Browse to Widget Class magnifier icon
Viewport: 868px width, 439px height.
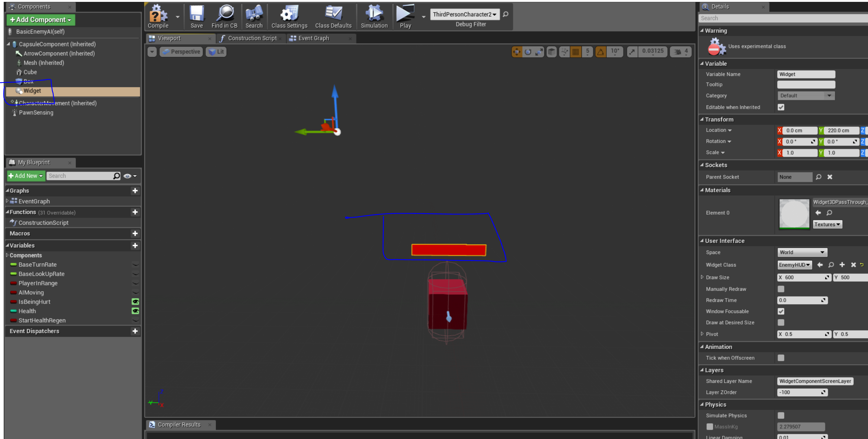831,265
